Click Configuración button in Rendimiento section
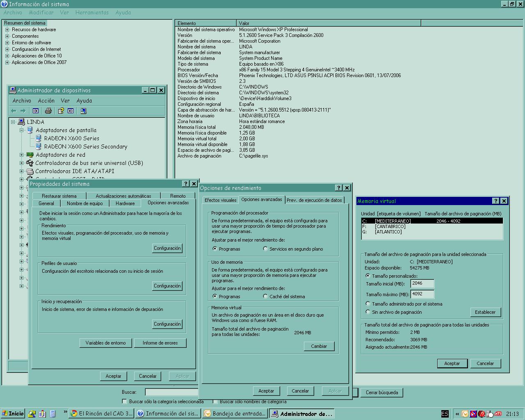Image resolution: width=525 pixels, height=420 pixels. pyautogui.click(x=167, y=248)
